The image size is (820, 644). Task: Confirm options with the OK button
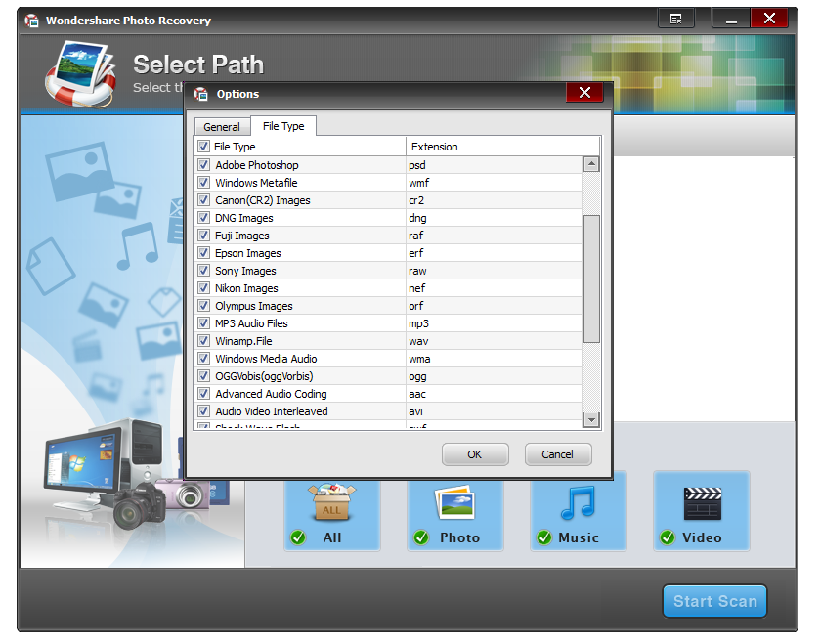(475, 454)
